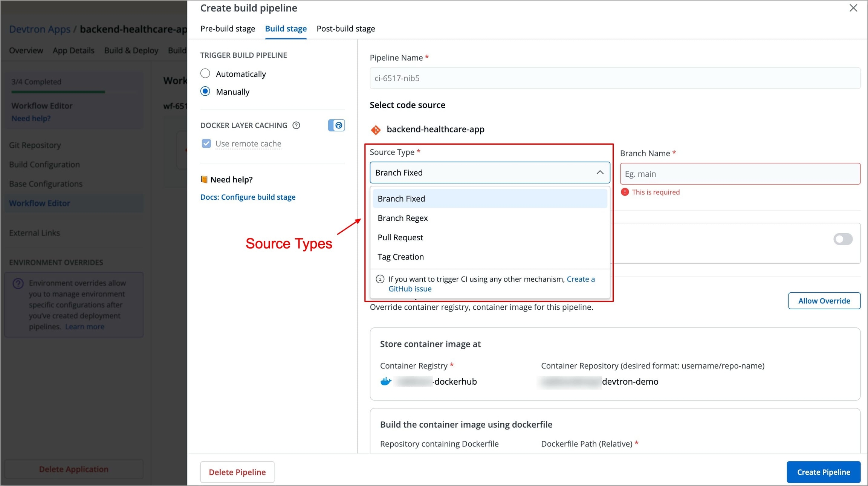Viewport: 868px width, 486px height.
Task: Select Manually trigger radio button
Action: pos(205,92)
